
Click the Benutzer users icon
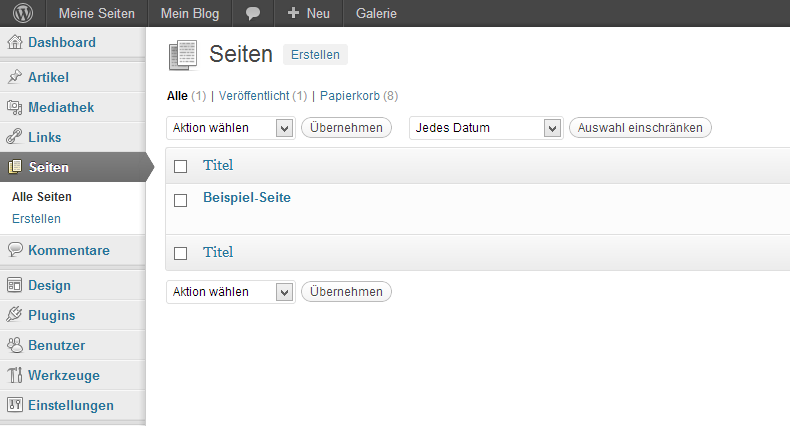[x=15, y=345]
